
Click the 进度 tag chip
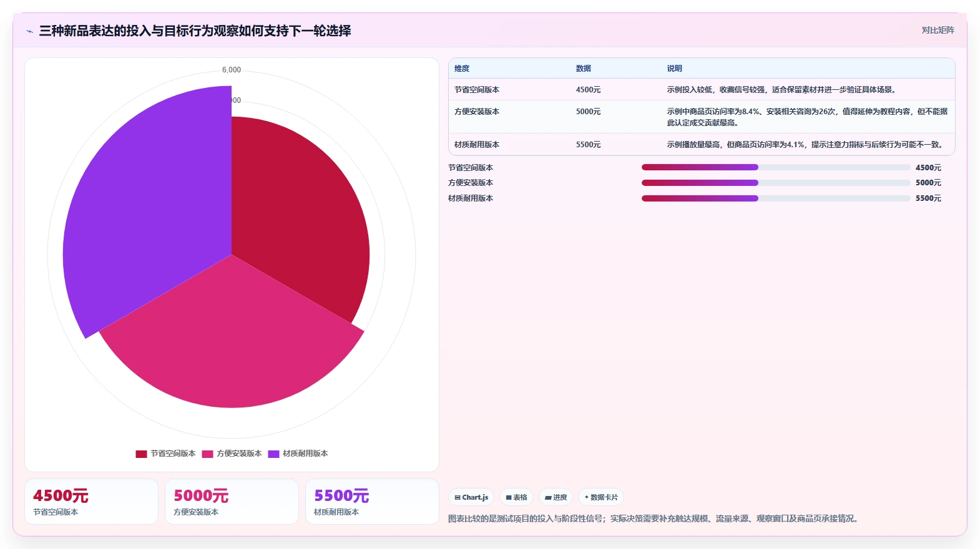click(556, 497)
